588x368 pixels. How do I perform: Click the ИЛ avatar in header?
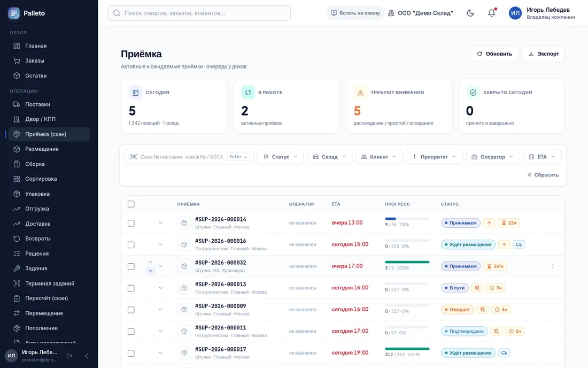515,13
